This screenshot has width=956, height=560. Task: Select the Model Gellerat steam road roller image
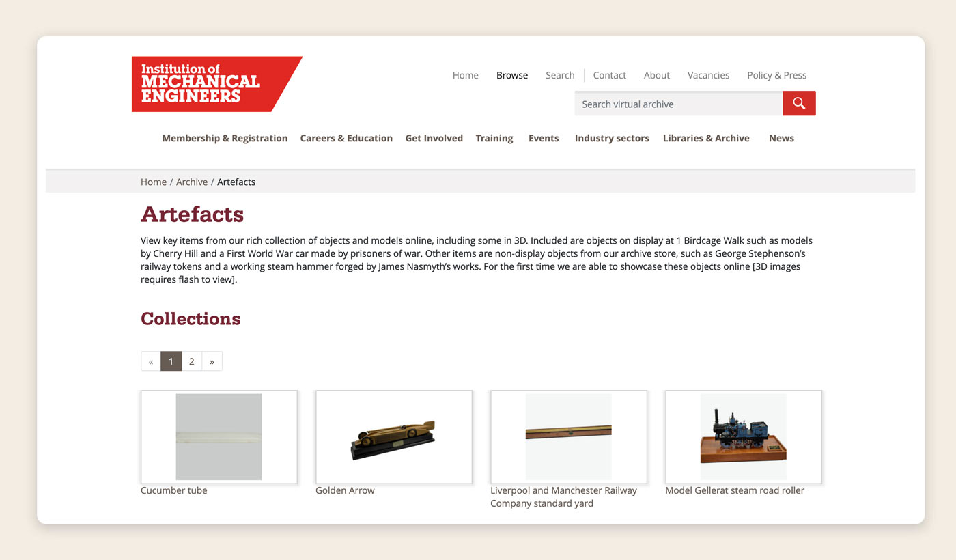coord(743,436)
